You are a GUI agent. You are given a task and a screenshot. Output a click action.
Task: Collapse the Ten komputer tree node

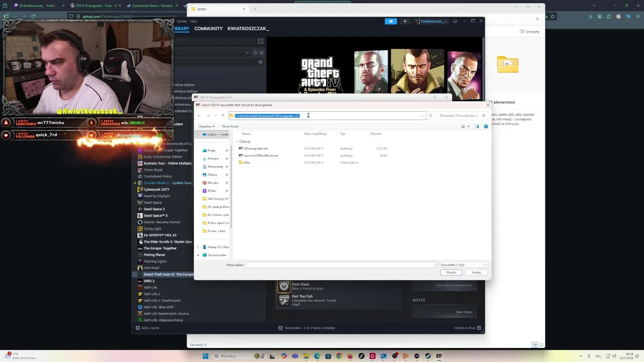pyautogui.click(x=198, y=255)
